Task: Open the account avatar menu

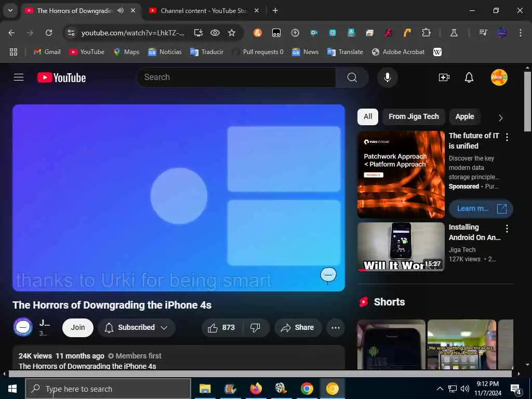Action: click(x=499, y=77)
